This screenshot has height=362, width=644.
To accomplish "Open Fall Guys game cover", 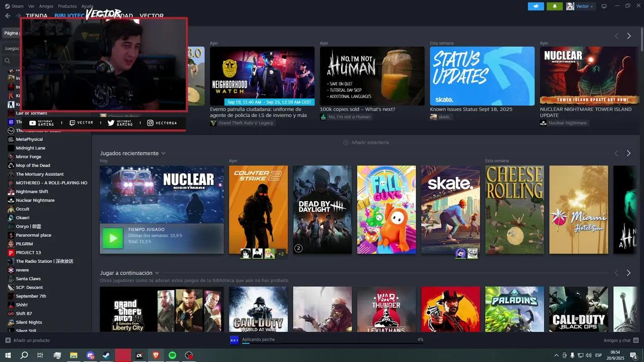I will (386, 210).
